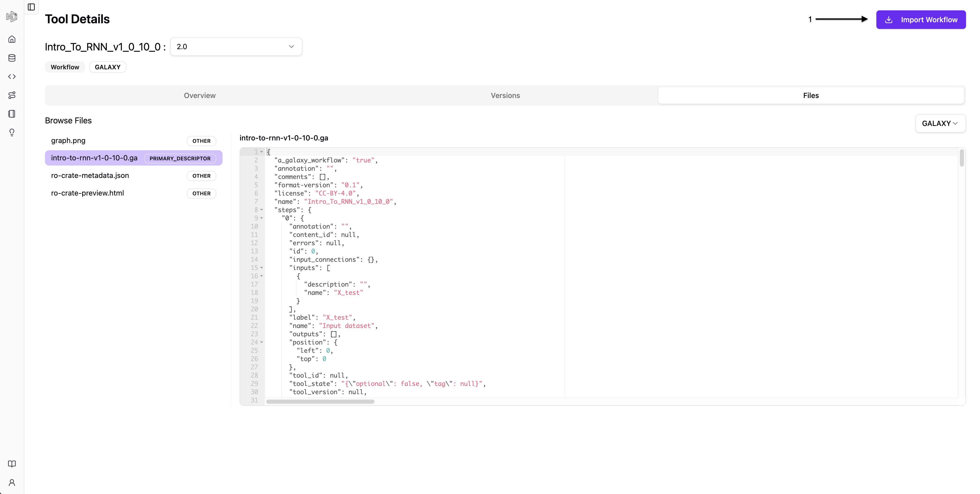
Task: Open the database icon in sidebar
Action: point(12,58)
